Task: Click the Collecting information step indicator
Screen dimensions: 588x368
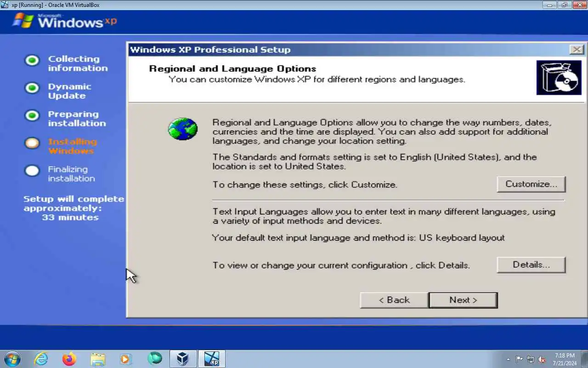Action: pos(32,60)
